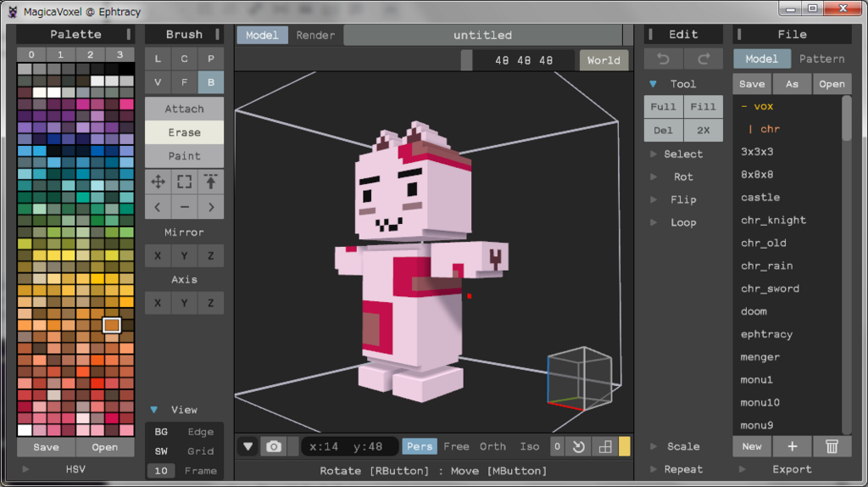
Task: Toggle Frame display option
Action: 200,470
